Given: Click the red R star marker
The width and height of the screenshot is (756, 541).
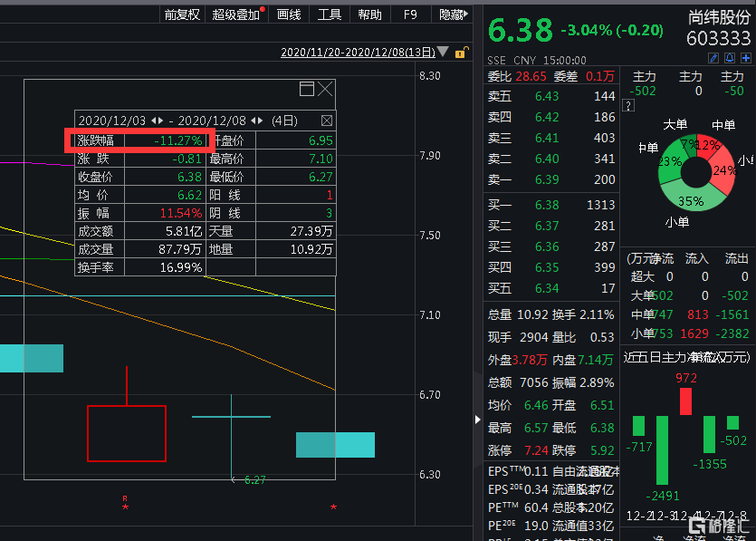Looking at the screenshot, I should click(x=125, y=503).
